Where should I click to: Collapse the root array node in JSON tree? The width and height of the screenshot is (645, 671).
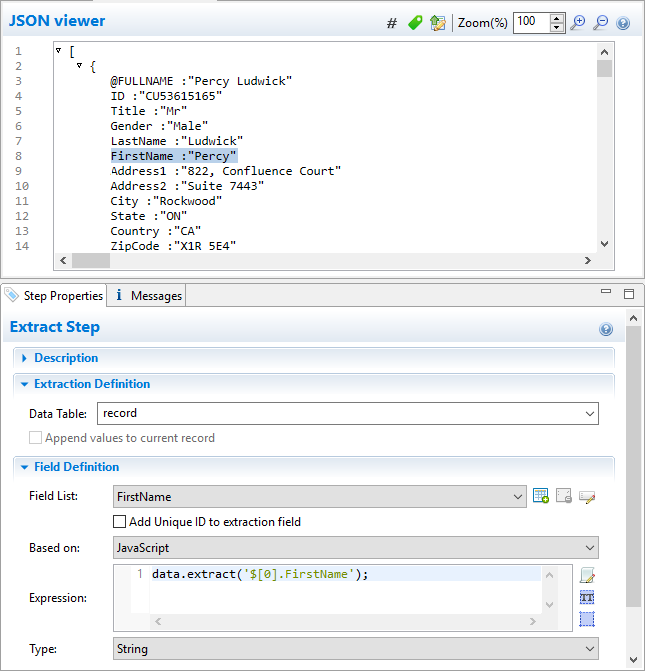[x=59, y=50]
